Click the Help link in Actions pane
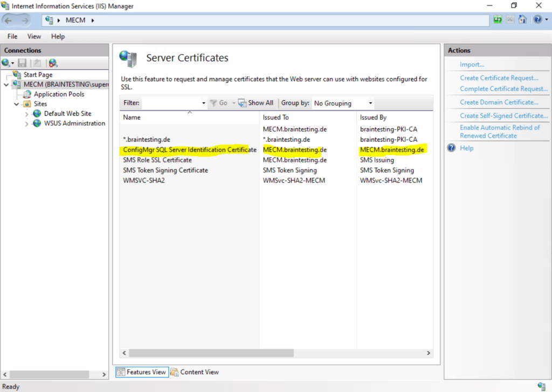The image size is (552, 392). [x=466, y=148]
